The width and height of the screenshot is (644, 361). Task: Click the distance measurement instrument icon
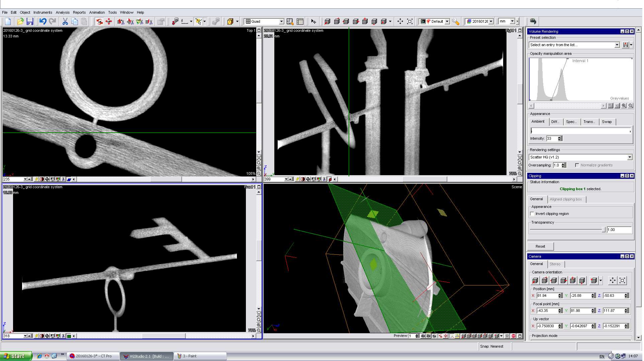pos(185,21)
